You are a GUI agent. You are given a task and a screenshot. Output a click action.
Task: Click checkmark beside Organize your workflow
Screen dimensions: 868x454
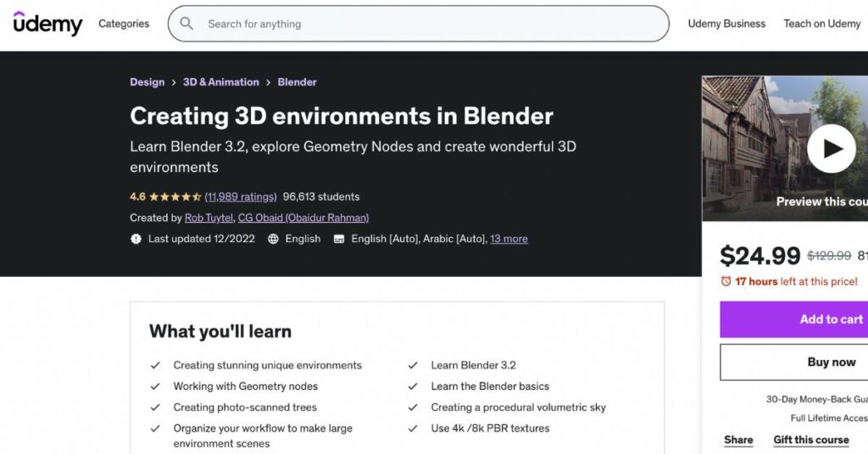pos(155,429)
